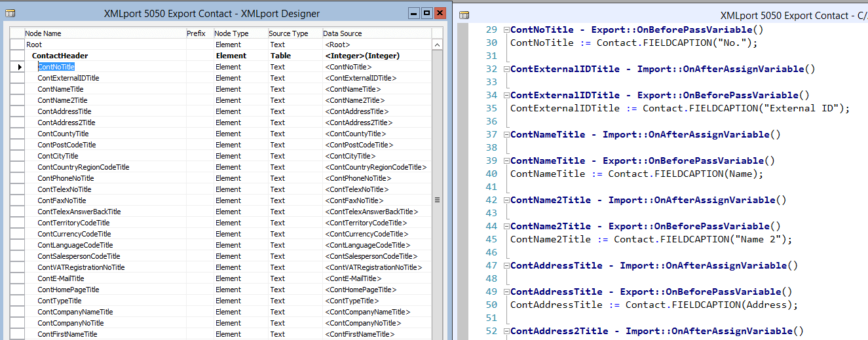Click the <Root> data source cell
This screenshot has height=340, width=868.
(x=377, y=45)
